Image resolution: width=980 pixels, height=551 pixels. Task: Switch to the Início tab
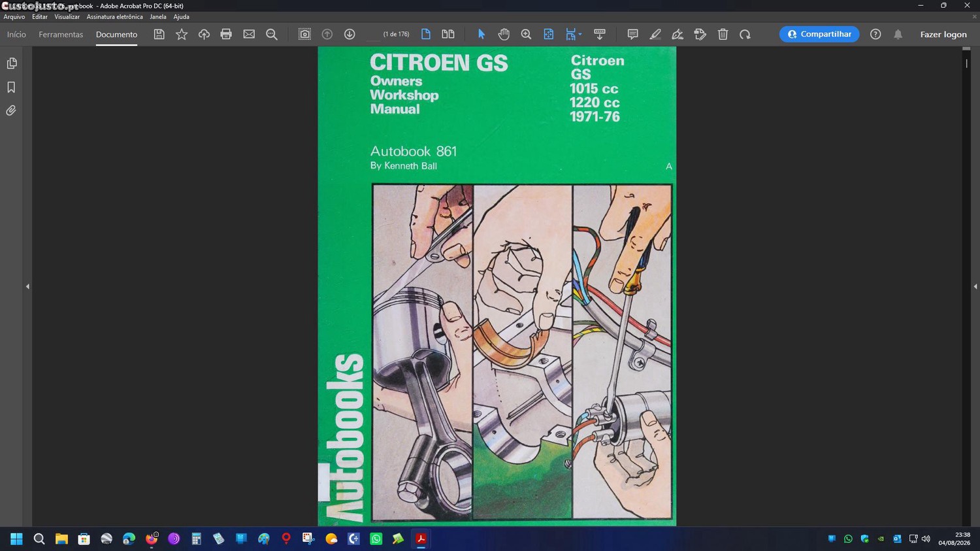16,34
